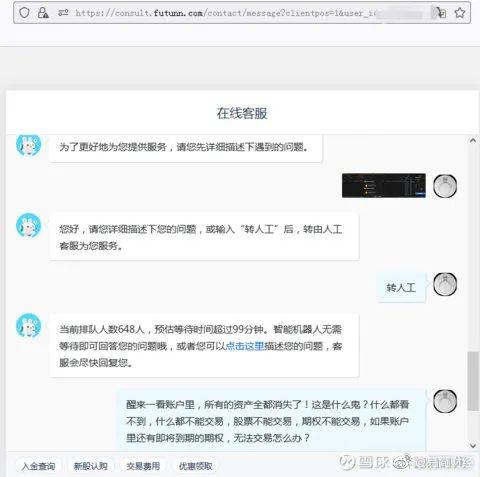The height and width of the screenshot is (477, 480).
Task: Click the shield tracking protection icon
Action: pos(24,13)
